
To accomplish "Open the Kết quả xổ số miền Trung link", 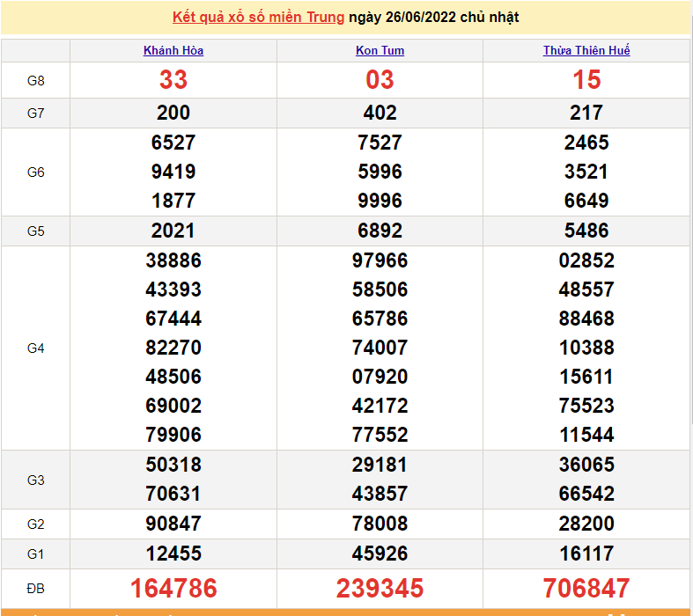I will pos(258,18).
